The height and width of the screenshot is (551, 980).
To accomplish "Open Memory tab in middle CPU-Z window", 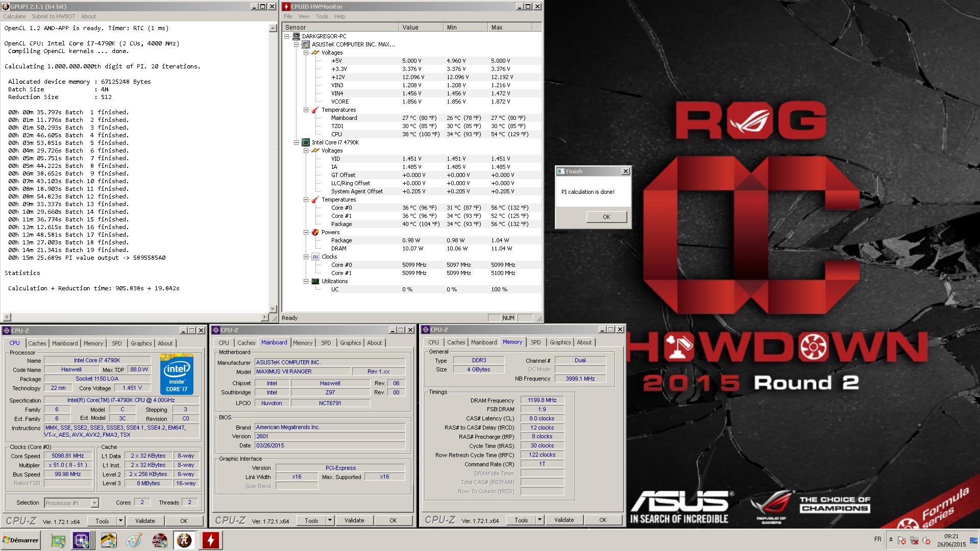I will tap(303, 343).
